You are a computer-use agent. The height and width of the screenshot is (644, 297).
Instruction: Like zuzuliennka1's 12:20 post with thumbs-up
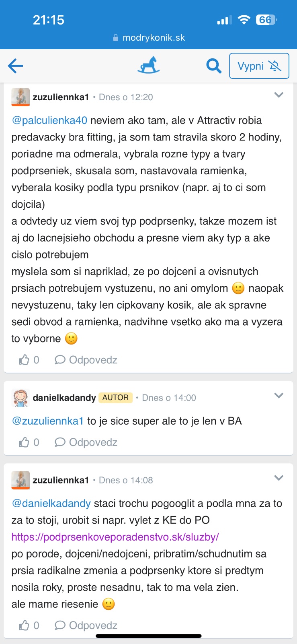[x=24, y=360]
